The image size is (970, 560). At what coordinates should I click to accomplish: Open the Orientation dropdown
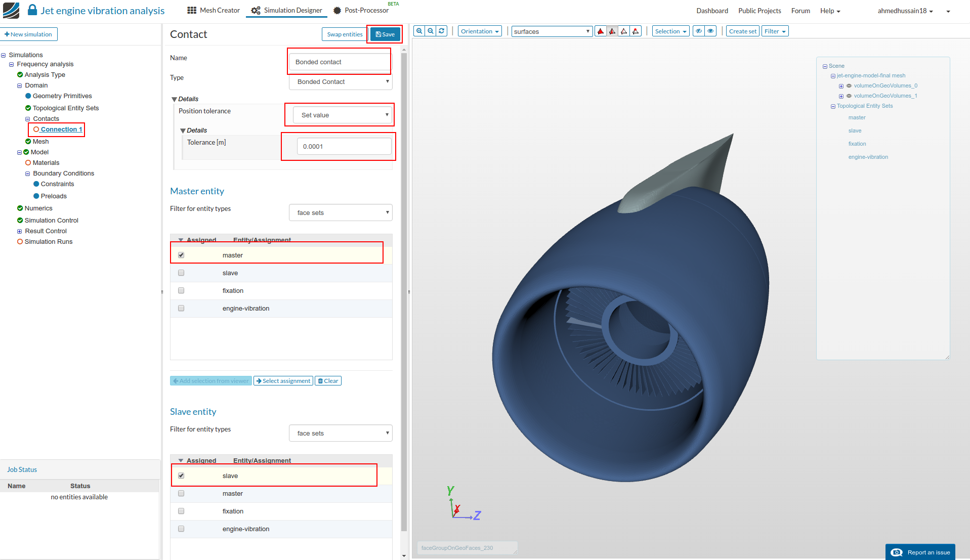(480, 31)
